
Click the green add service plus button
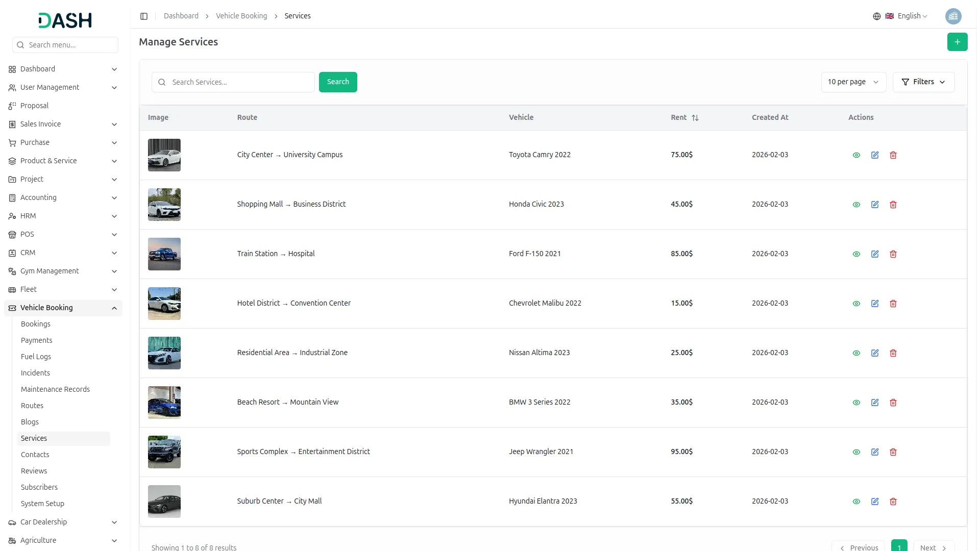pos(957,42)
